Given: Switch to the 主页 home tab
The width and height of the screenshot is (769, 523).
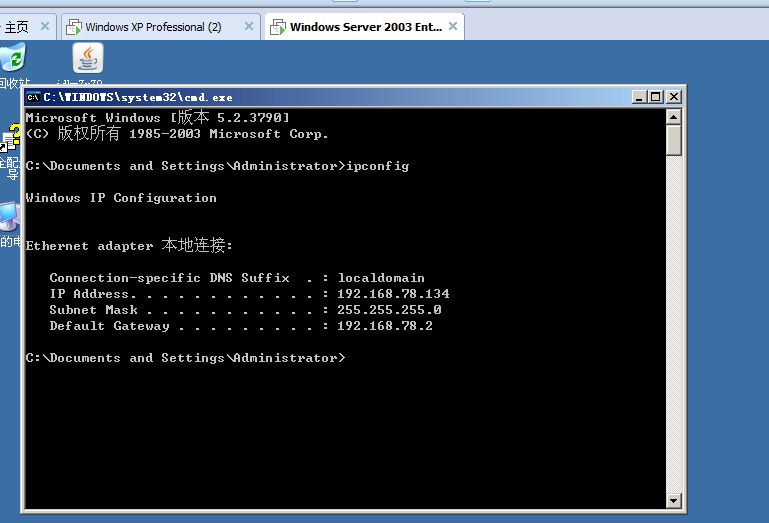Looking at the screenshot, I should coord(16,27).
